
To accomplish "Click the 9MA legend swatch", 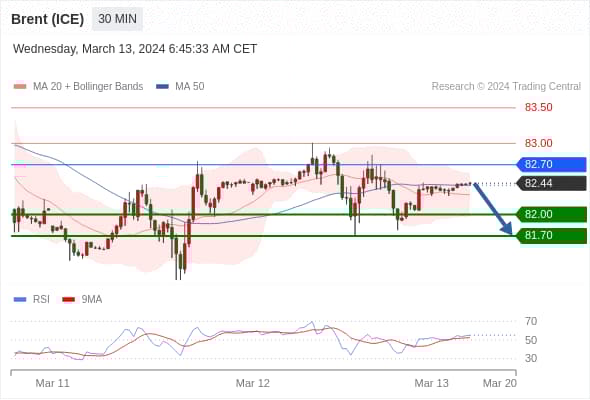I will click(x=68, y=300).
